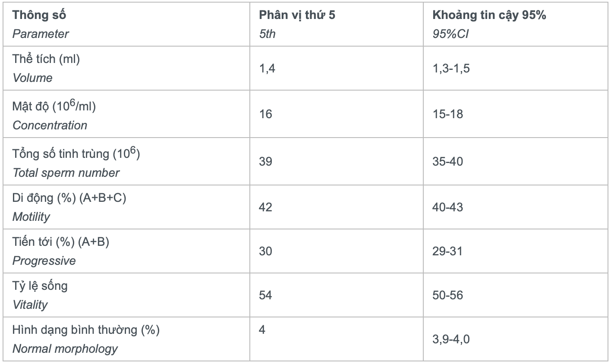Click the "Thông số" column header
The width and height of the screenshot is (611, 364).
tap(39, 15)
